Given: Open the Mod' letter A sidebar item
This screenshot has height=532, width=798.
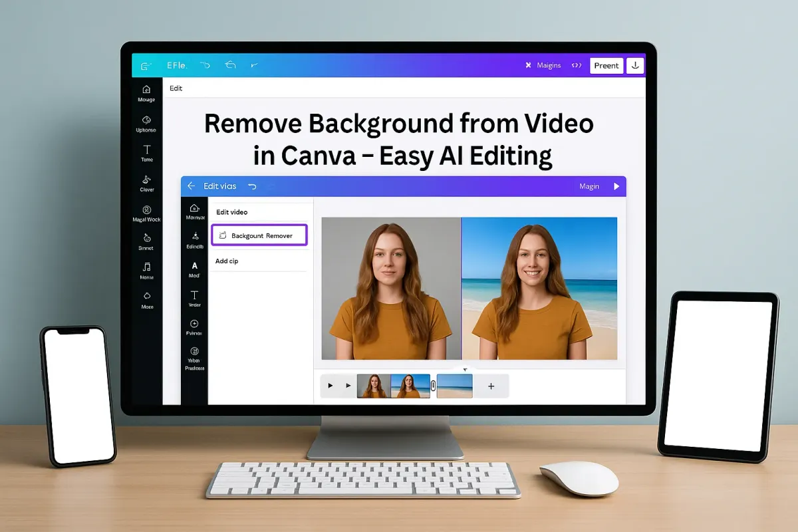Looking at the screenshot, I should [x=195, y=269].
